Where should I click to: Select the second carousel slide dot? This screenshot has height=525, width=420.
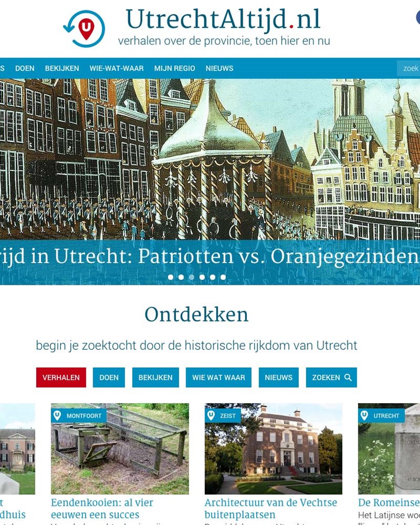pyautogui.click(x=181, y=277)
